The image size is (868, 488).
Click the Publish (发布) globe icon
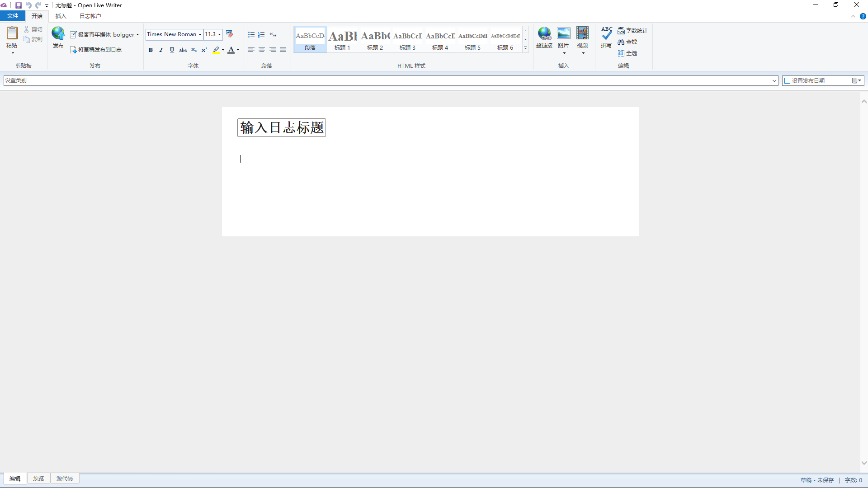(x=58, y=33)
